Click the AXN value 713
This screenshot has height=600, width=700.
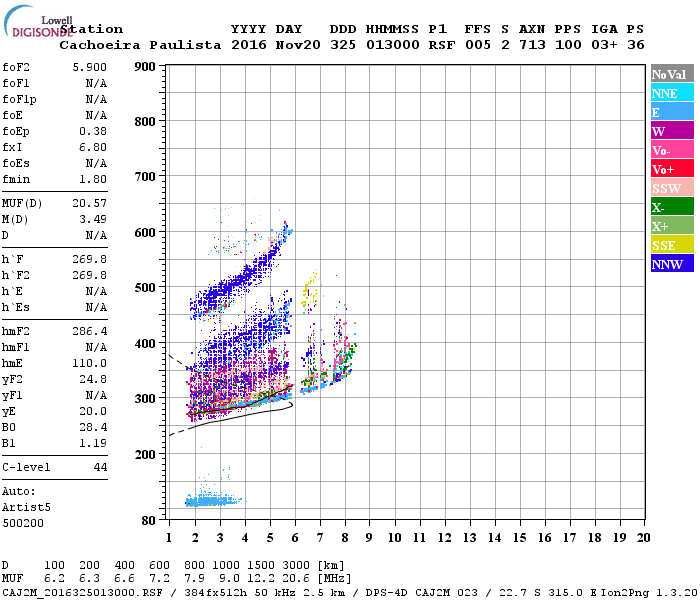pos(532,45)
